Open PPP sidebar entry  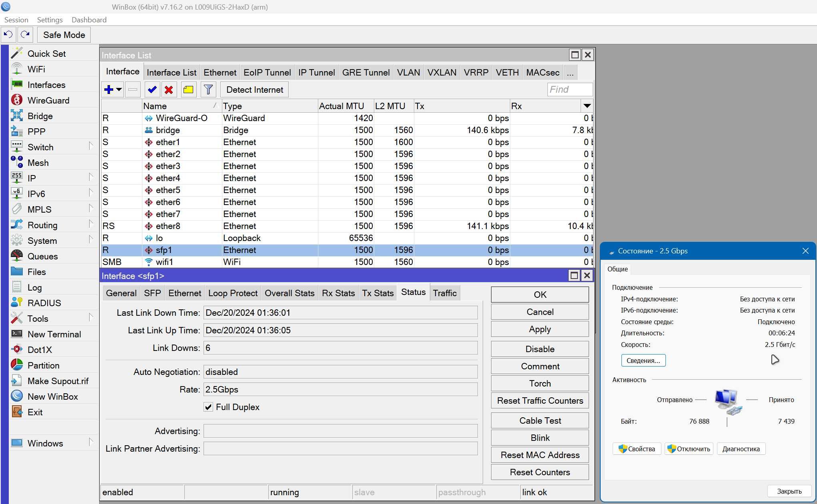36,131
